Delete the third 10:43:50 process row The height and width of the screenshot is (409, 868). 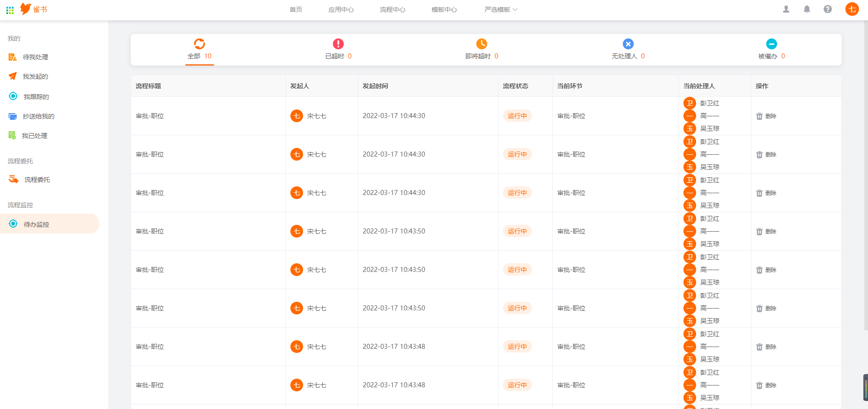click(x=766, y=309)
